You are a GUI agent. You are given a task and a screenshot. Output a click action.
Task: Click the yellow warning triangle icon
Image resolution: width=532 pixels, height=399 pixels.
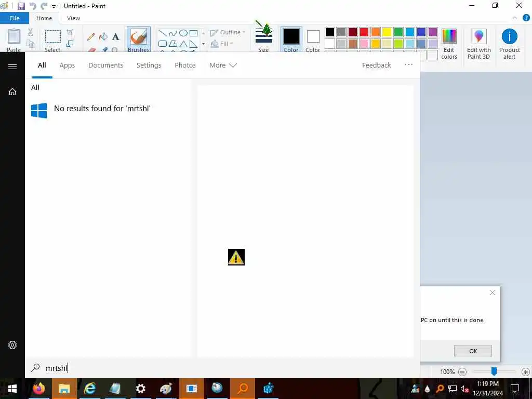tap(236, 257)
